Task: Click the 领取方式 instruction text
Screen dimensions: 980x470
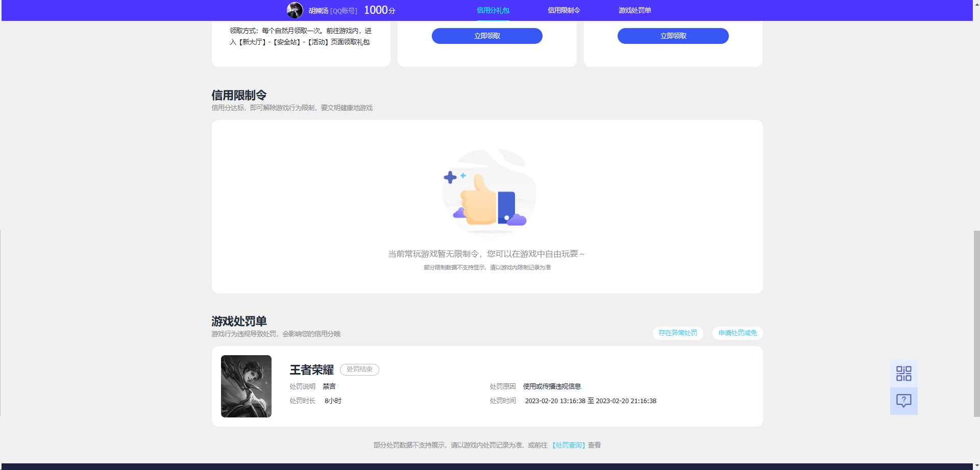Action: pyautogui.click(x=301, y=36)
